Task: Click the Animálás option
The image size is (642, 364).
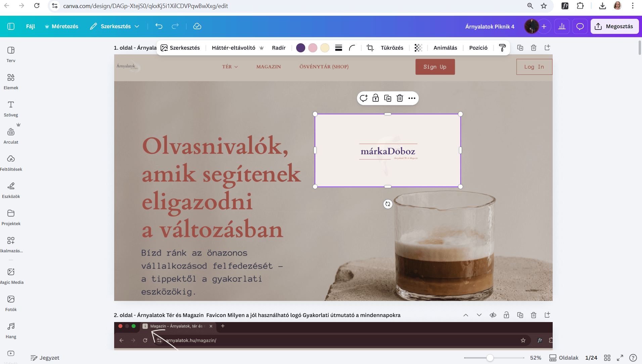Action: 445,48
